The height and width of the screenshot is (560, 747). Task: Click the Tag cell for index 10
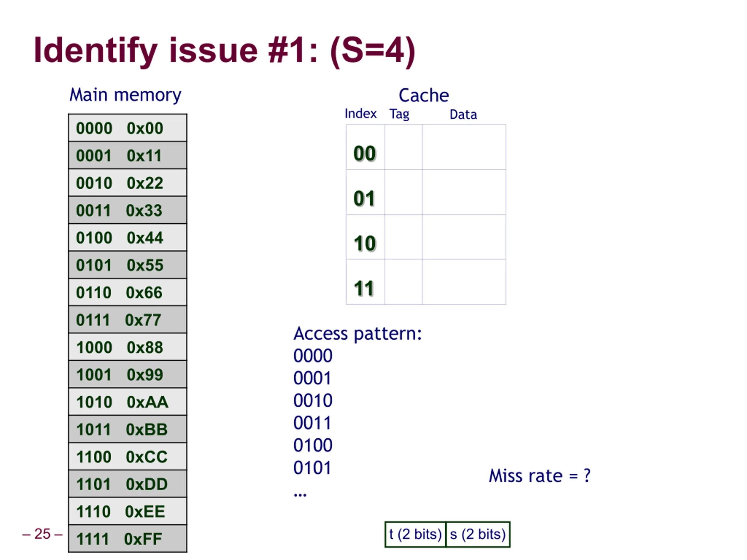pyautogui.click(x=404, y=237)
